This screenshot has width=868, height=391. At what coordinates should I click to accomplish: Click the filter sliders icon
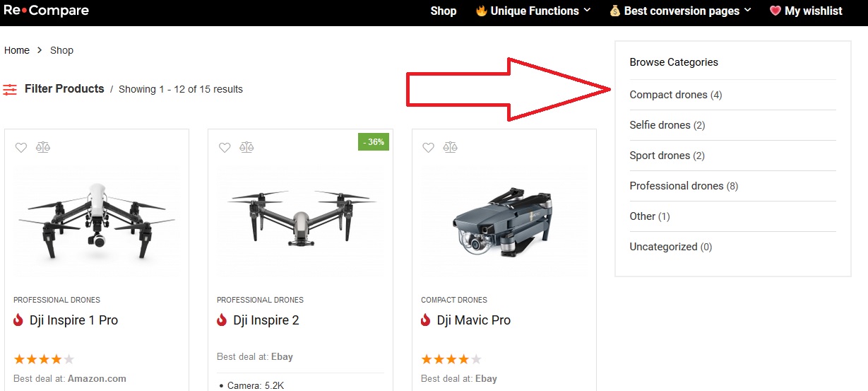pos(10,90)
